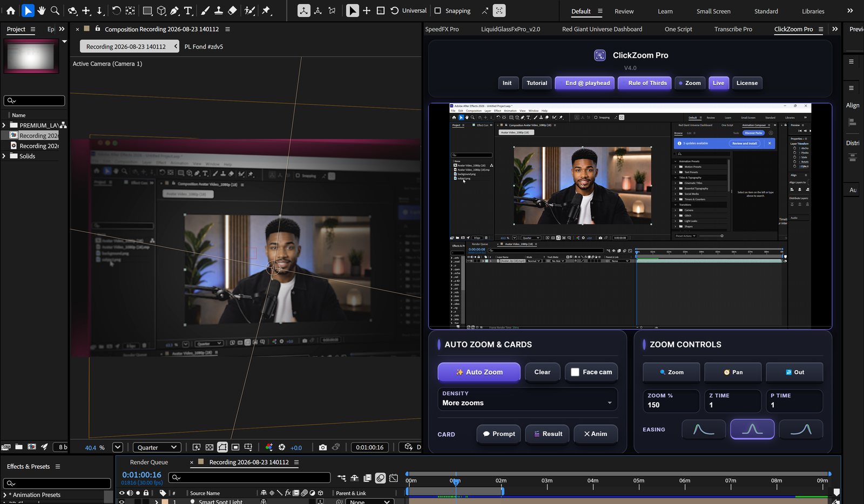Select the Zoom magnifier tool
This screenshot has height=504, width=864.
[55, 10]
